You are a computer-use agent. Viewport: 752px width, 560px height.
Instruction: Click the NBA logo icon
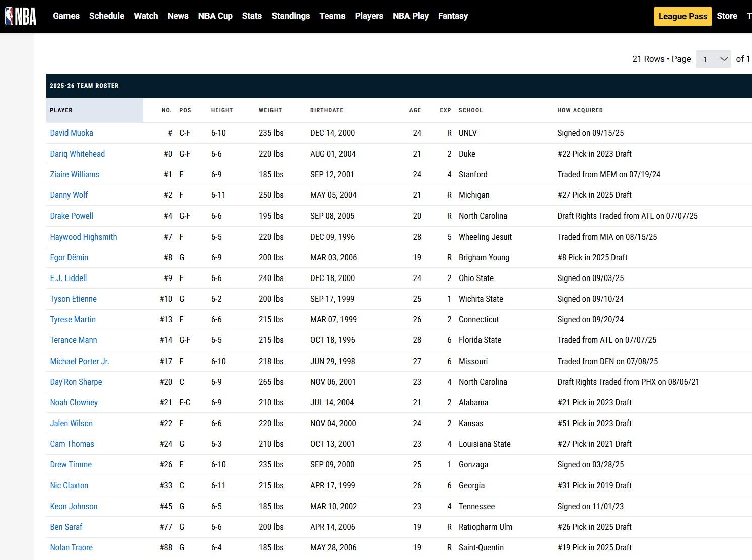point(21,16)
